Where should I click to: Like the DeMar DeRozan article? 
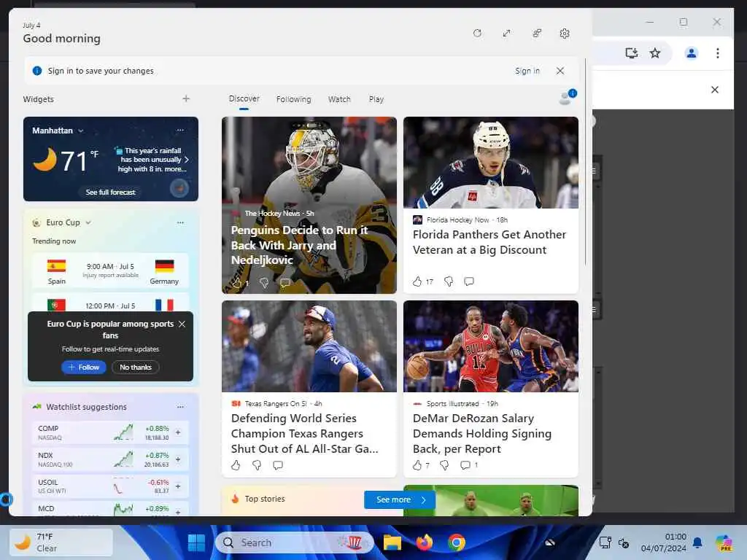[417, 465]
